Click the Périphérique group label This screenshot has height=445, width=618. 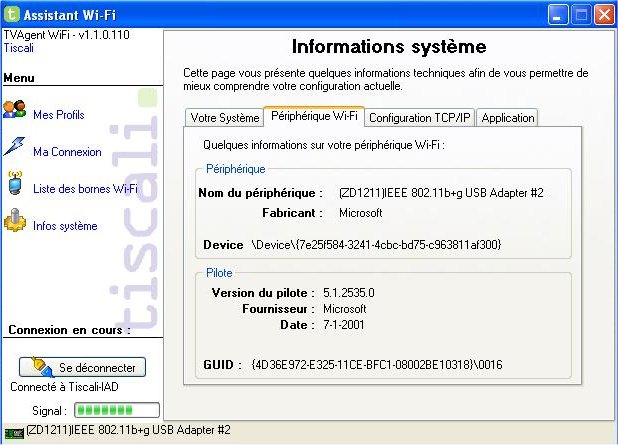coord(236,169)
